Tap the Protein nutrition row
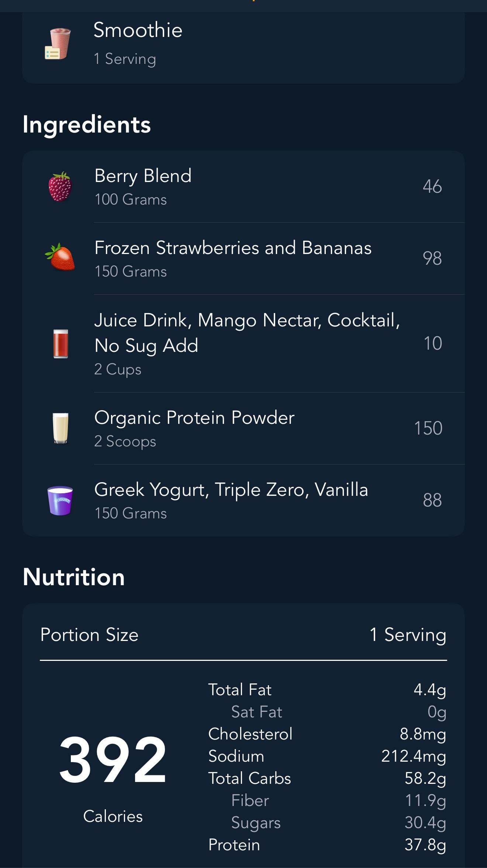 pos(327,845)
